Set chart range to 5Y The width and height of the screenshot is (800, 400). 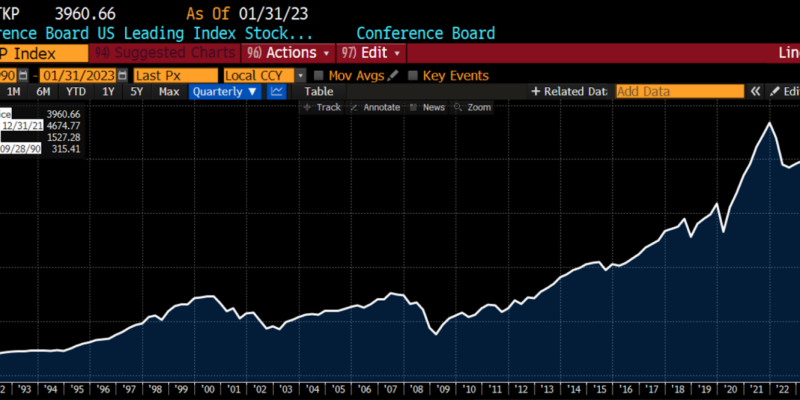(x=136, y=91)
